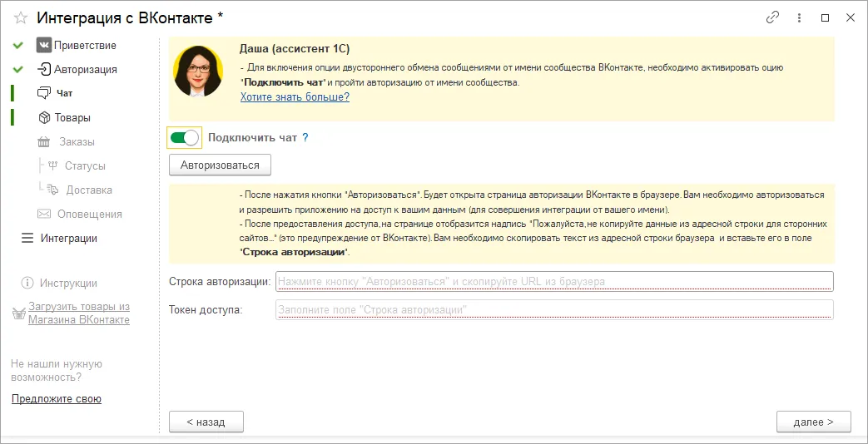Open Инструкции

[68, 283]
